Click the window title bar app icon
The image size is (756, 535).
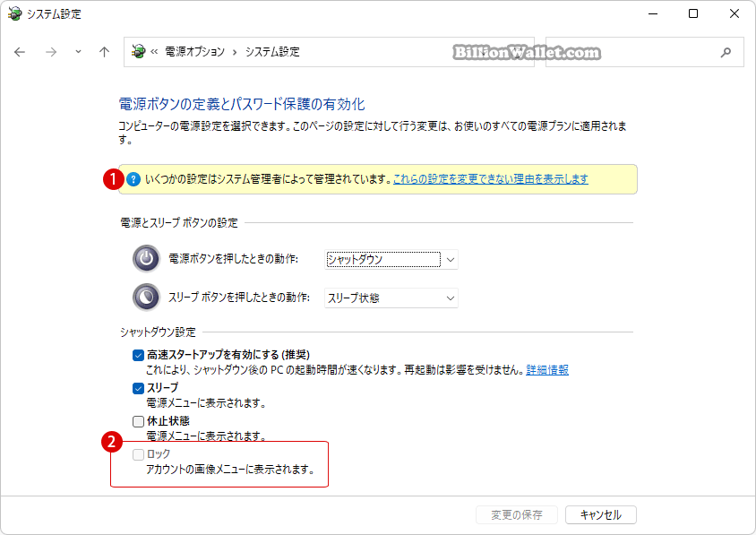(x=15, y=13)
